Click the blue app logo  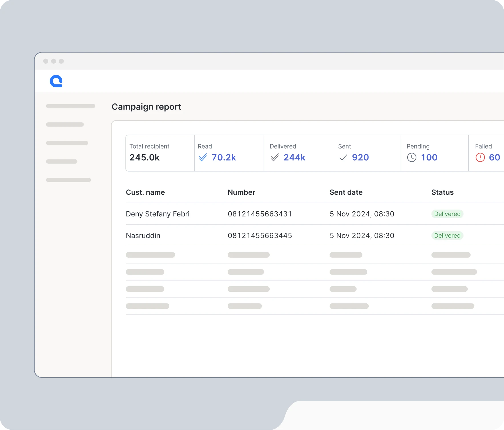click(x=56, y=81)
